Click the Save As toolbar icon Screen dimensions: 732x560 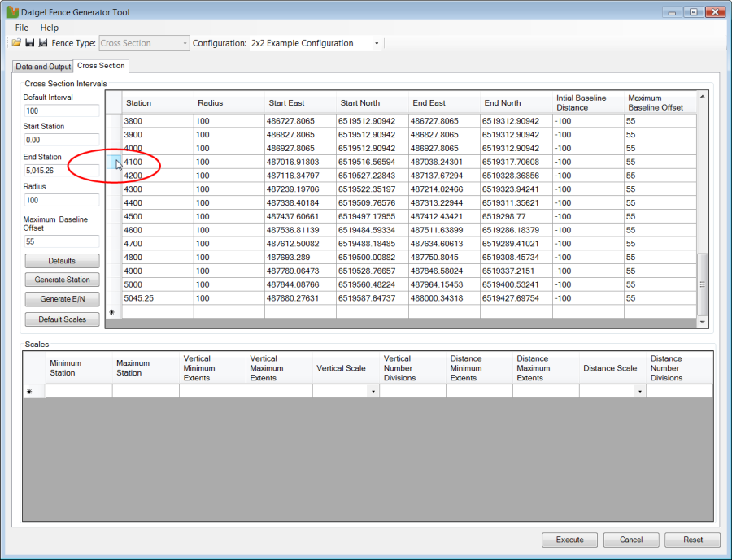[42, 43]
